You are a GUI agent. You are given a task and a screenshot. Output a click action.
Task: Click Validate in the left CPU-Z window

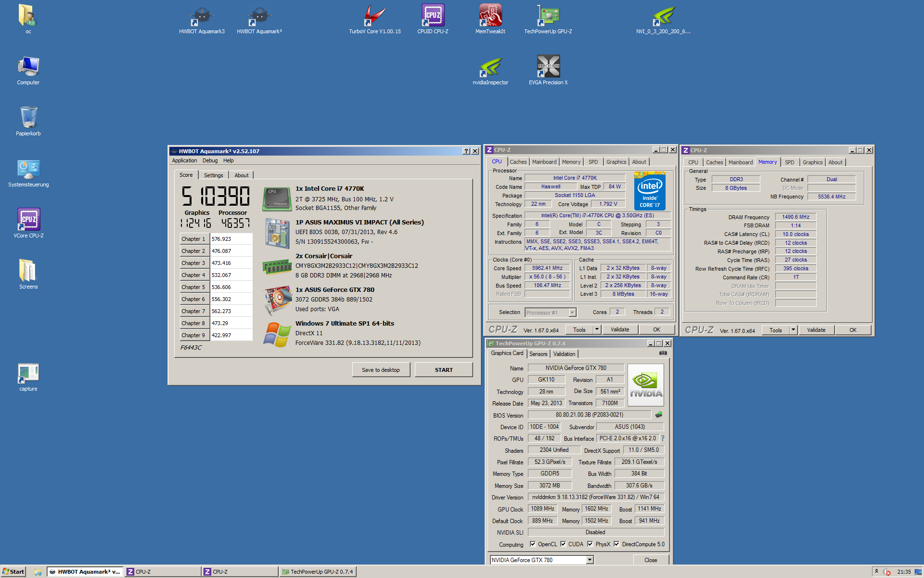(x=620, y=329)
